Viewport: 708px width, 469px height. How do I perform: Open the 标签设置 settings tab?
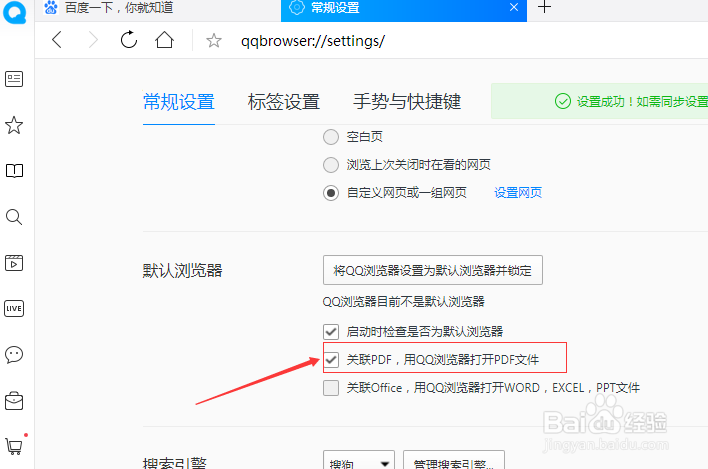point(284,102)
